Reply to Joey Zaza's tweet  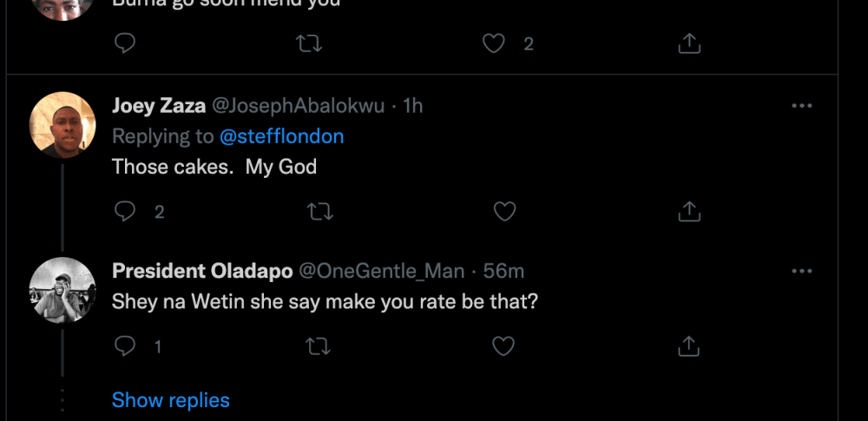[126, 211]
